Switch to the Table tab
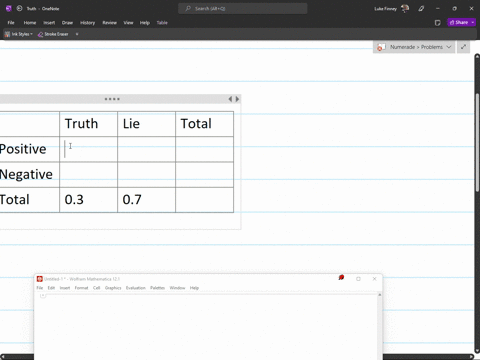The height and width of the screenshot is (360, 480). click(x=162, y=23)
